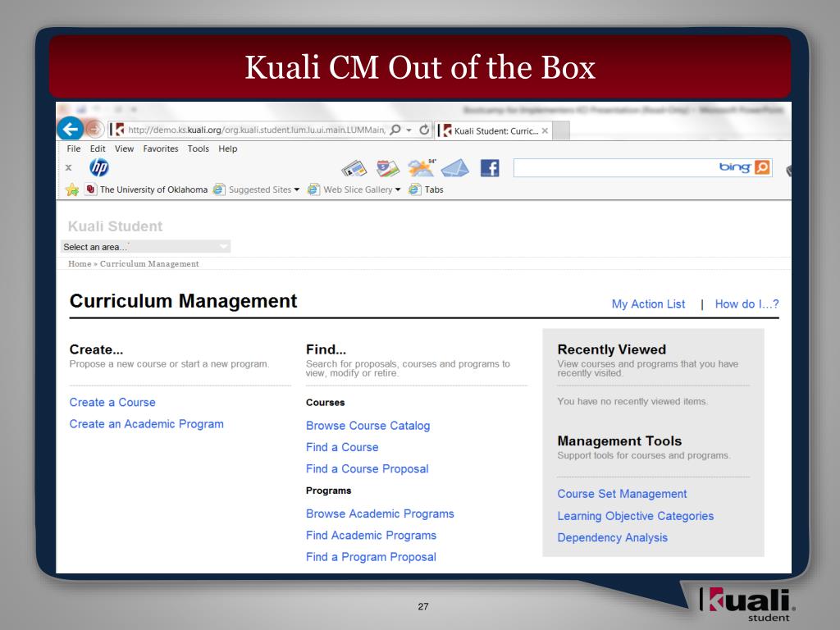Open The University of Oklahoma bookmark
This screenshot has height=630, width=840.
[x=146, y=189]
